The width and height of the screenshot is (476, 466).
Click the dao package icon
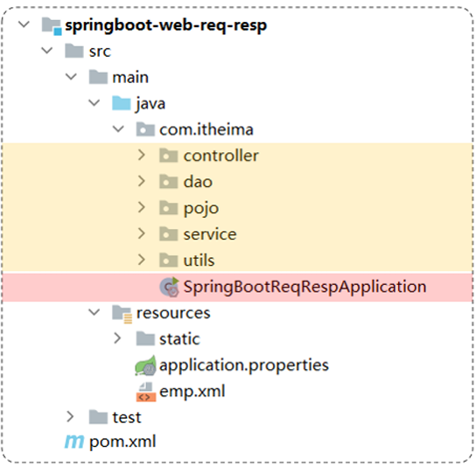click(169, 182)
